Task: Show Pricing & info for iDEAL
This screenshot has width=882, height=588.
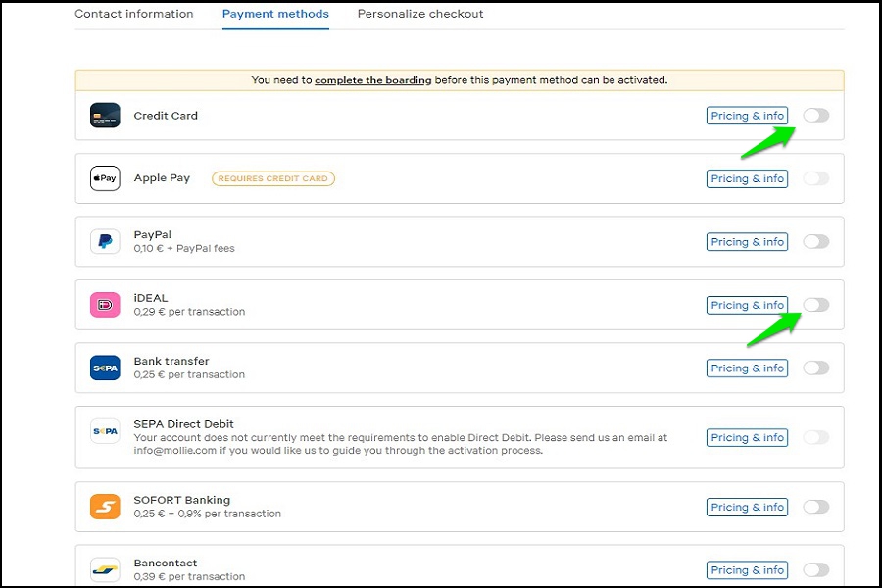Action: [747, 305]
